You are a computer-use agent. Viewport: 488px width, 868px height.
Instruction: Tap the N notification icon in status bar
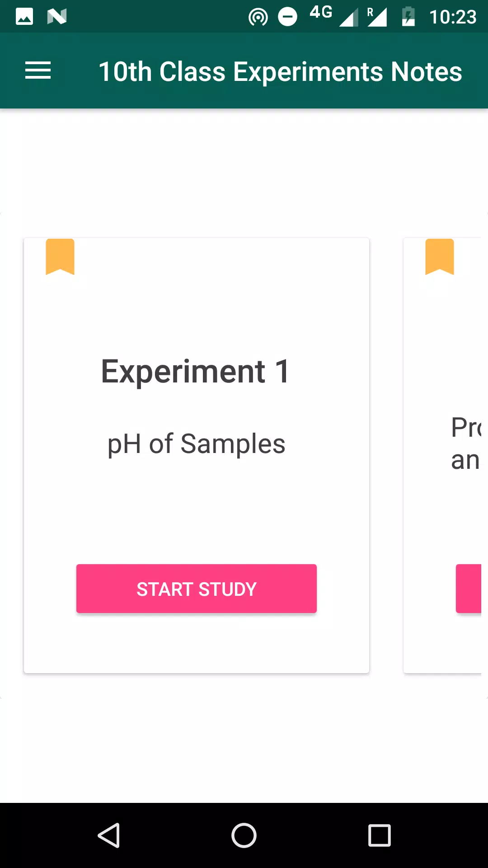pyautogui.click(x=57, y=17)
